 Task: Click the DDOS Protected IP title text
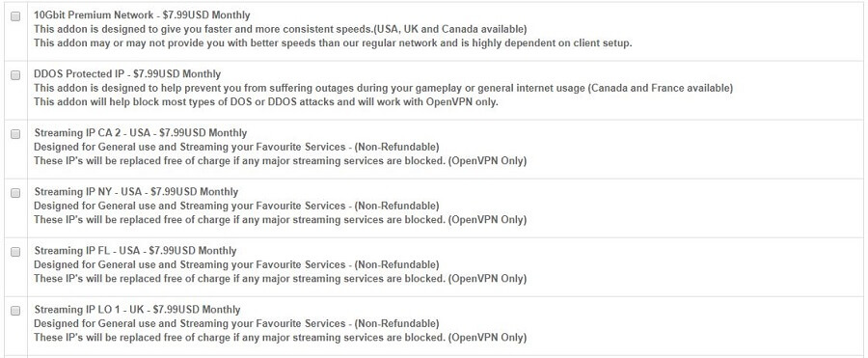pos(127,74)
